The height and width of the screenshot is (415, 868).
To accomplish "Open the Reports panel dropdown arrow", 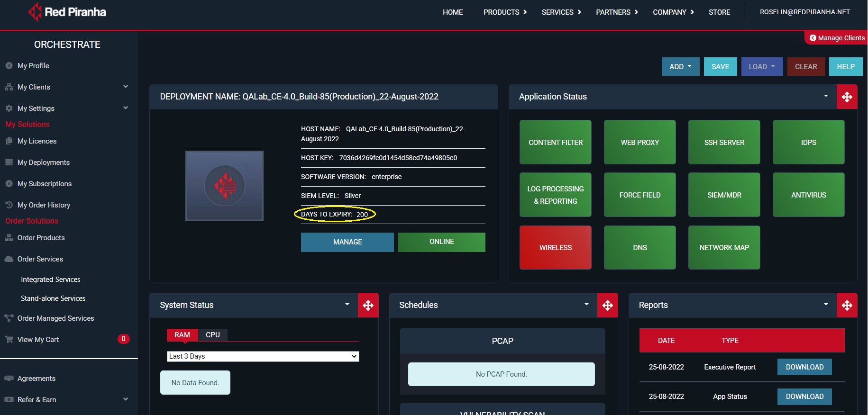I will point(826,305).
